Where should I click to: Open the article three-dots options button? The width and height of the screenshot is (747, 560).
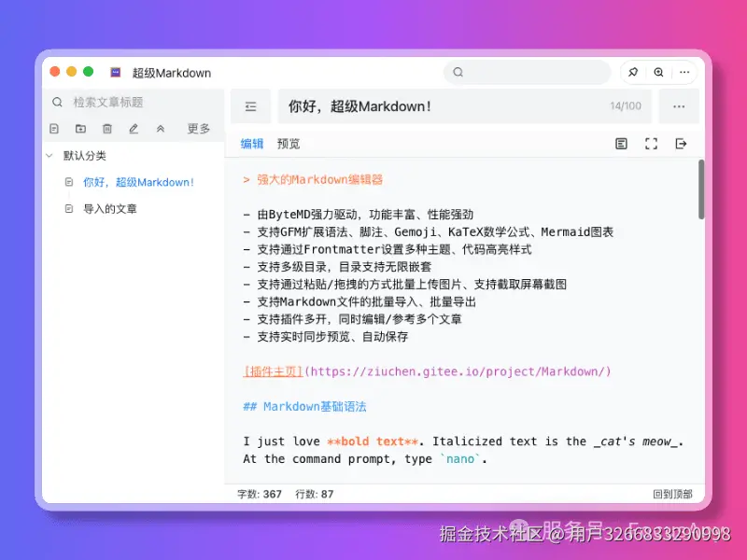[x=679, y=106]
